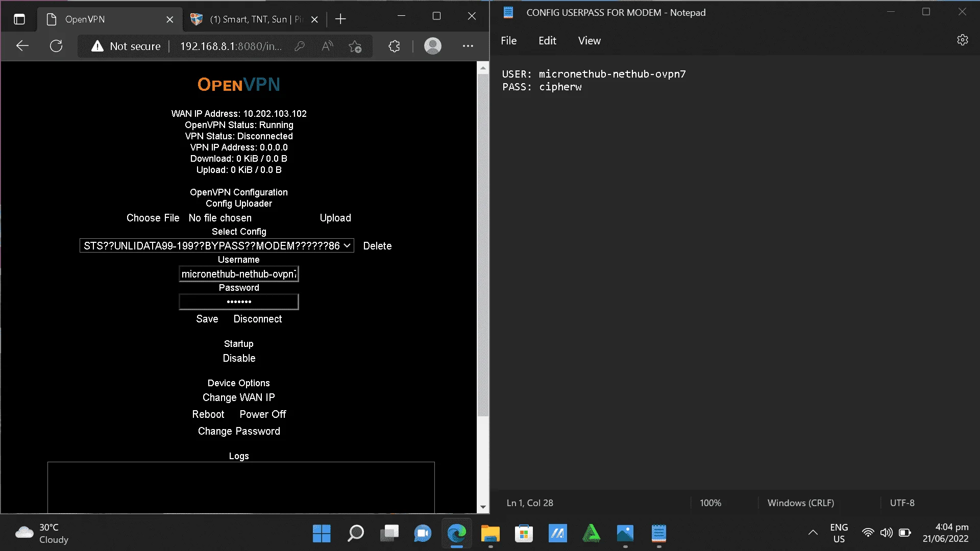Click the ENG US language indicator
The width and height of the screenshot is (980, 551).
coord(839,533)
